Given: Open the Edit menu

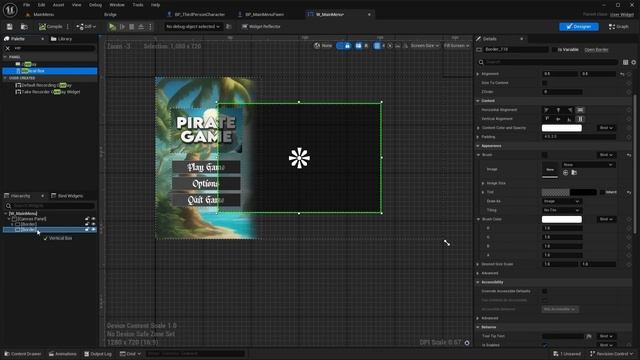Looking at the screenshot, I should click(x=41, y=5).
